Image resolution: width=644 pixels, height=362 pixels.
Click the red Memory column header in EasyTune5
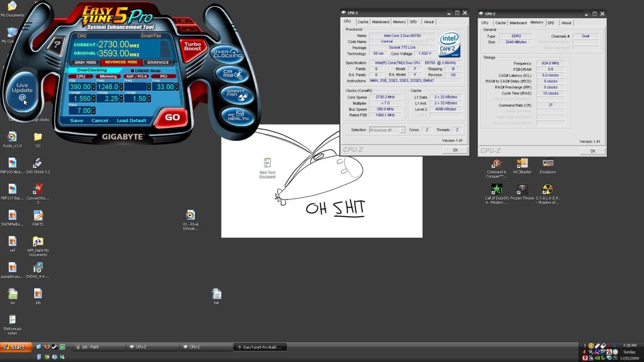tap(108, 76)
